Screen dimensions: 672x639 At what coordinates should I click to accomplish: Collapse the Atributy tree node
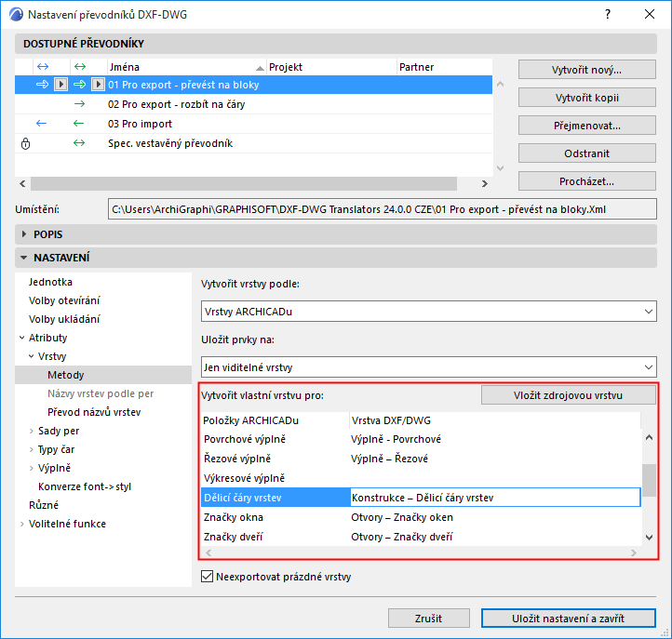pyautogui.click(x=21, y=338)
